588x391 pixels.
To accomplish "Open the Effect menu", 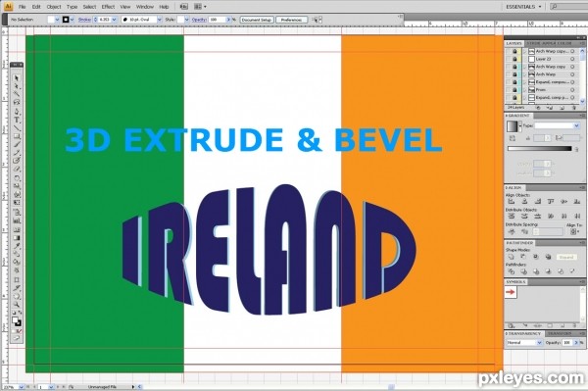I will 108,7.
